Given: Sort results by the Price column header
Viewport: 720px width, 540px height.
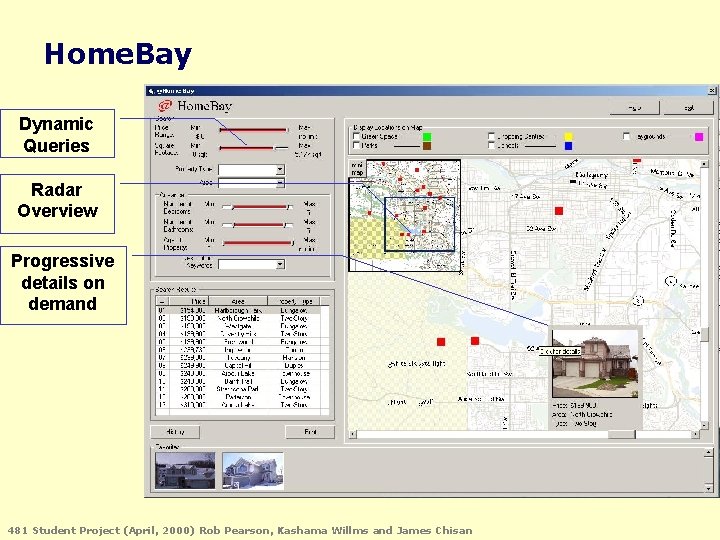Looking at the screenshot, I should coord(190,301).
